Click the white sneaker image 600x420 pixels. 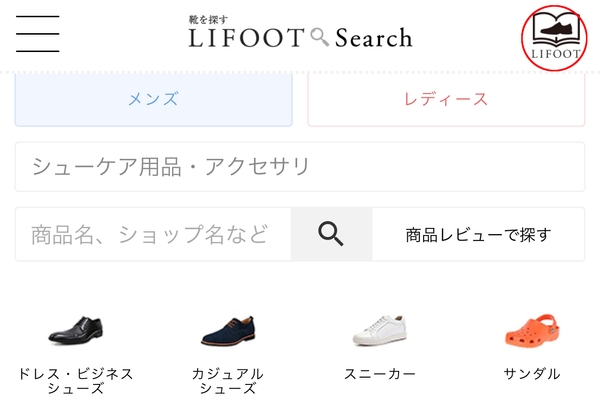pos(379,329)
